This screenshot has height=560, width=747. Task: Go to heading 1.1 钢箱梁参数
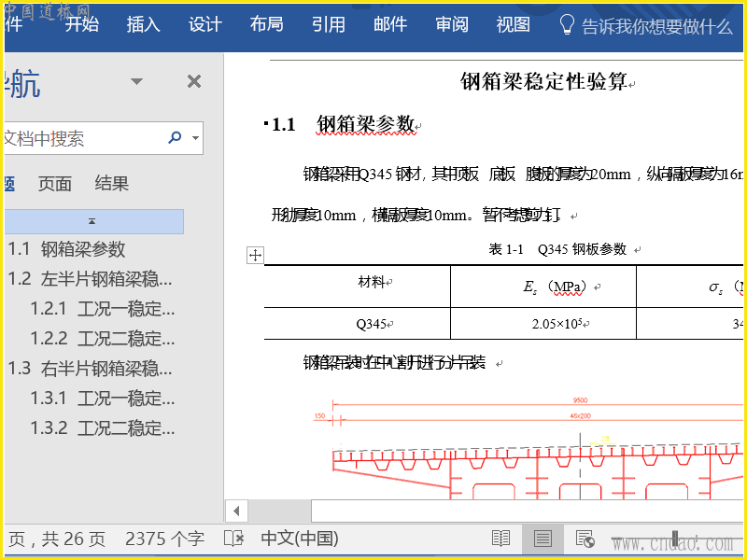pyautogui.click(x=66, y=249)
